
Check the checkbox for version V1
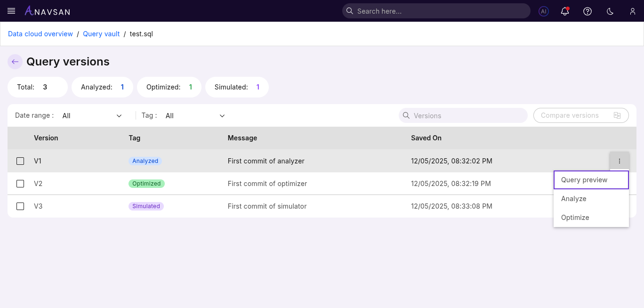tap(20, 161)
